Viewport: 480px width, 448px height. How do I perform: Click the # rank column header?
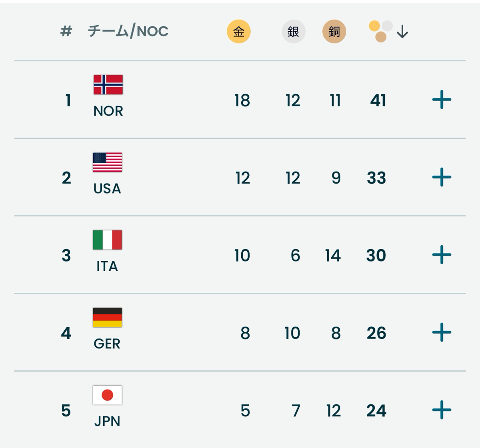[66, 31]
